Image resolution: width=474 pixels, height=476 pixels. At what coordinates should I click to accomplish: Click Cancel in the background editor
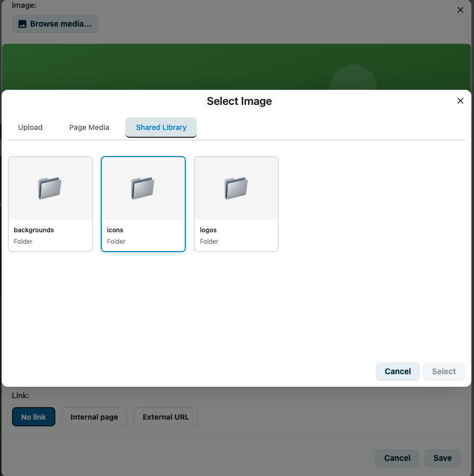point(397,458)
